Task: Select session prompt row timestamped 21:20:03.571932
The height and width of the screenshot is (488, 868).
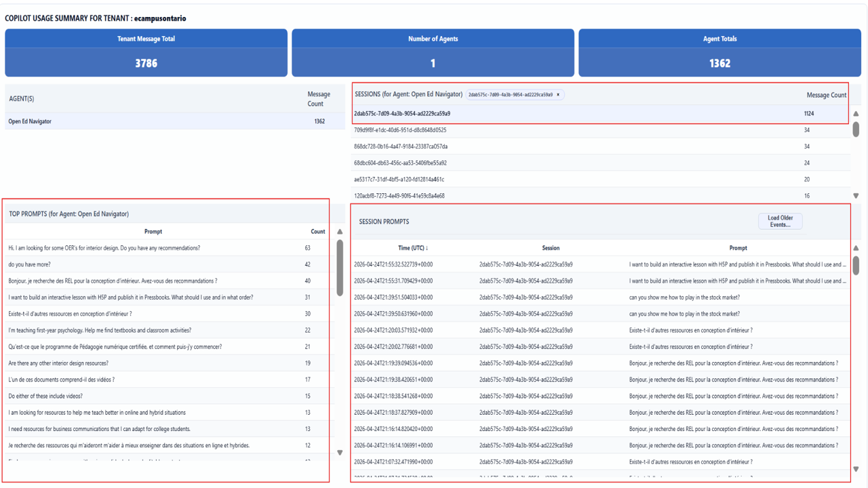Action: pyautogui.click(x=600, y=330)
